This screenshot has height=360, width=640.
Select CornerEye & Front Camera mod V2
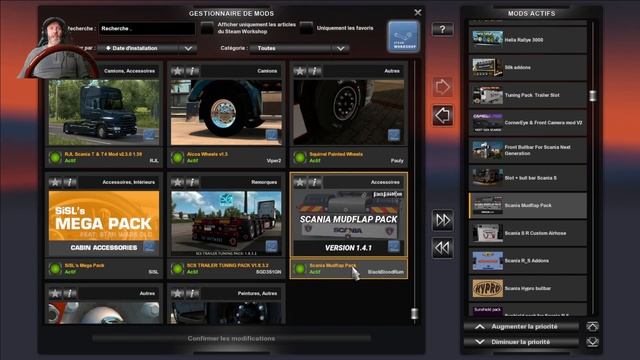click(x=528, y=122)
